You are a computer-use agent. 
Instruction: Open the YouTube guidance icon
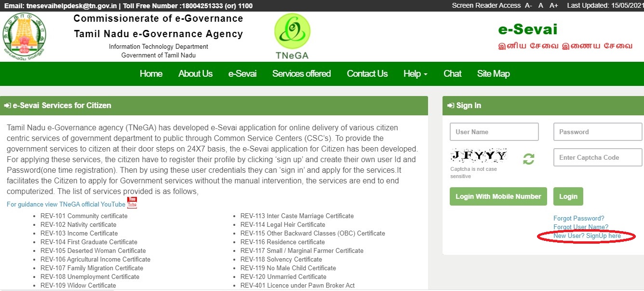click(x=132, y=203)
